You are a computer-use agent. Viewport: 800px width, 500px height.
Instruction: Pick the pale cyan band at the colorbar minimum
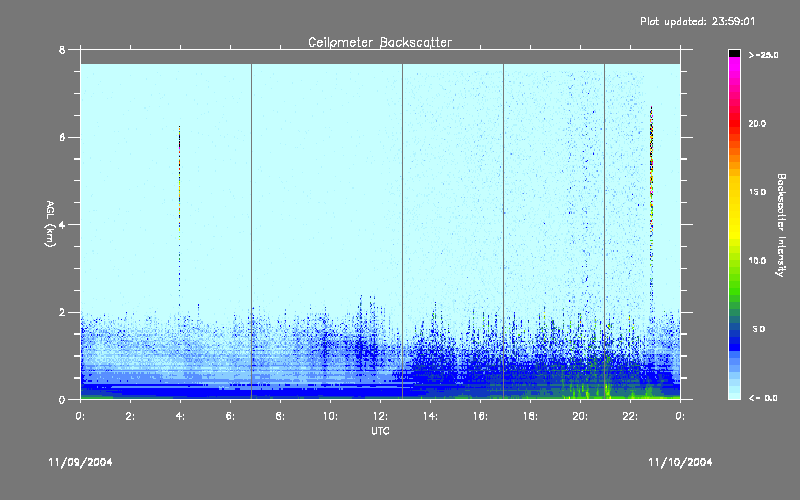734,394
